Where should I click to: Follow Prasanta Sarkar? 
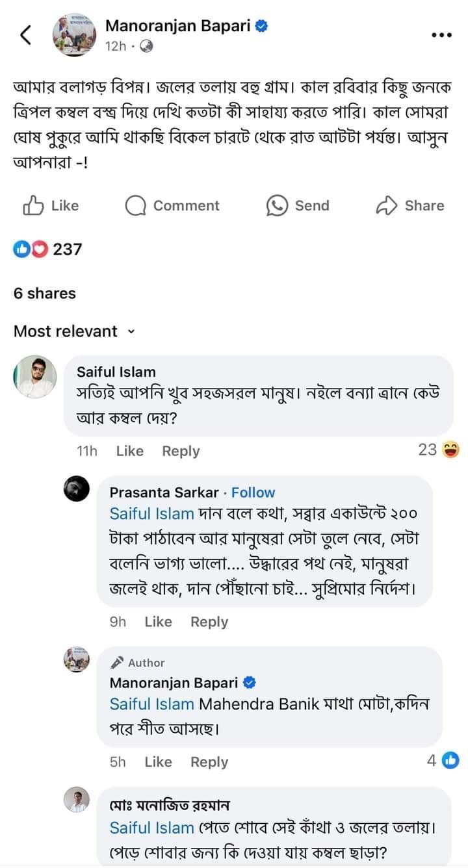point(253,492)
